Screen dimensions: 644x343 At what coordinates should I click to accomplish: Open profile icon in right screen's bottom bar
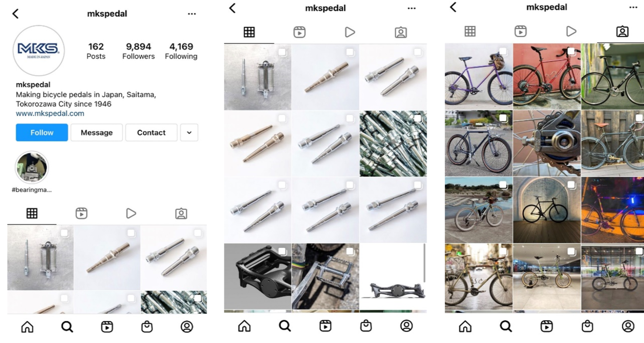click(x=628, y=326)
